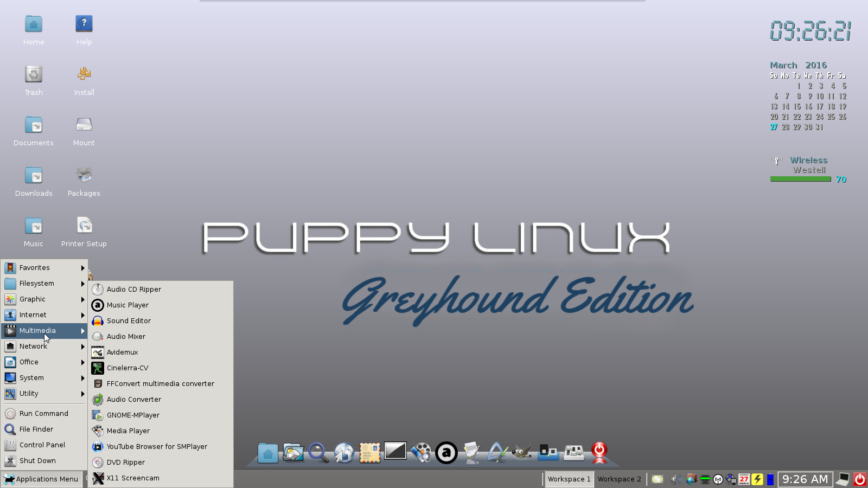Click the calendar 27 tray icon
The image size is (868, 488).
pyautogui.click(x=744, y=479)
